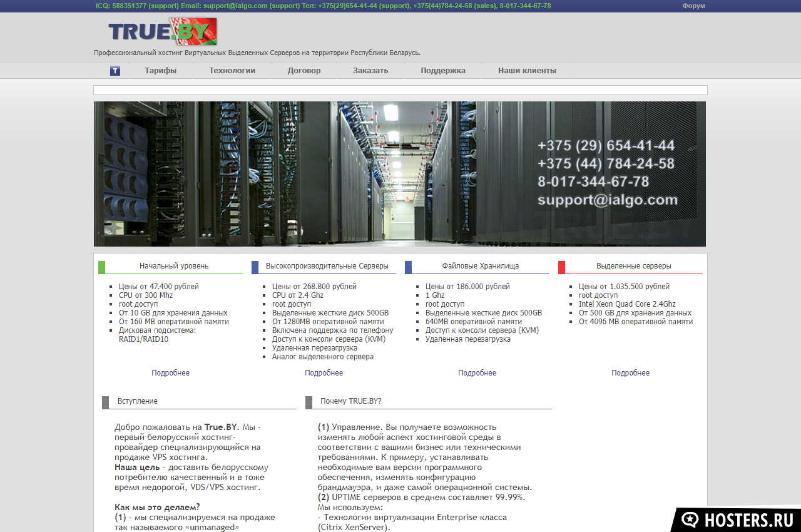
Task: Open Подробнее under Выделенные серверы
Action: [630, 373]
